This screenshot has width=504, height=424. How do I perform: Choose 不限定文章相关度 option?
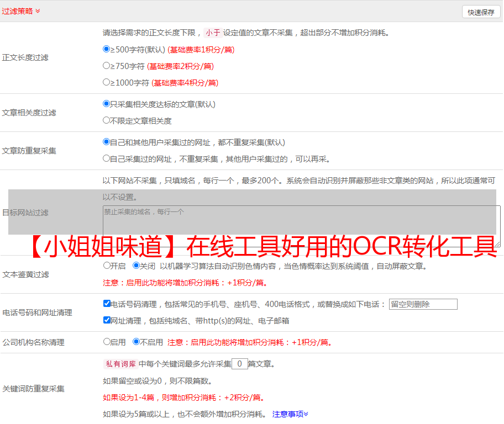coord(107,120)
